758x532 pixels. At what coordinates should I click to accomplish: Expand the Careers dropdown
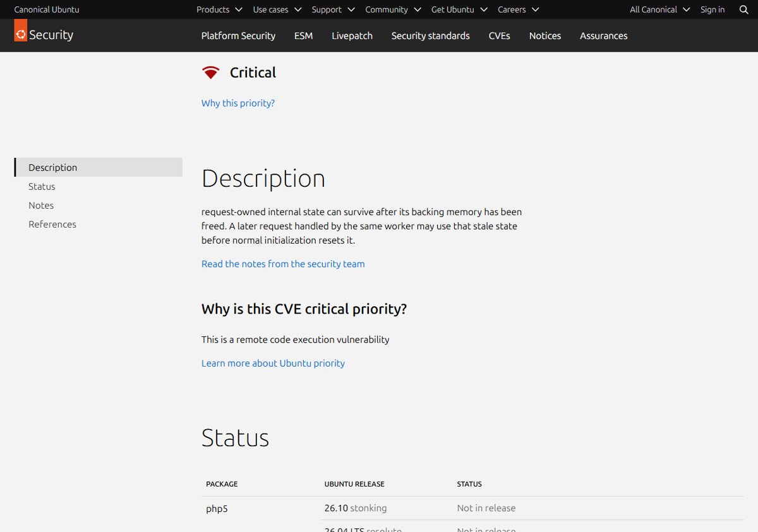point(518,9)
